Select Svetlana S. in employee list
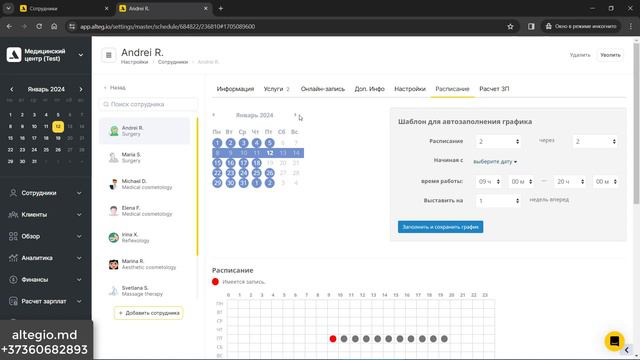 pos(144,291)
